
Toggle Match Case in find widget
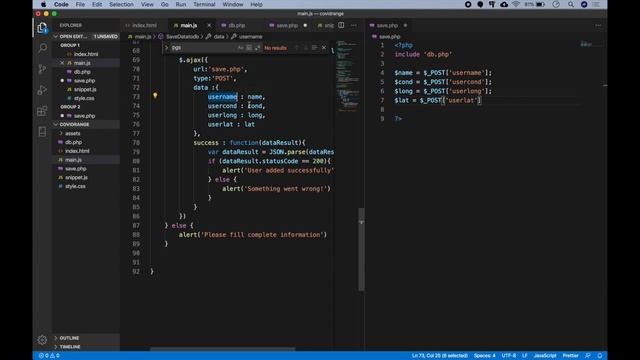240,48
